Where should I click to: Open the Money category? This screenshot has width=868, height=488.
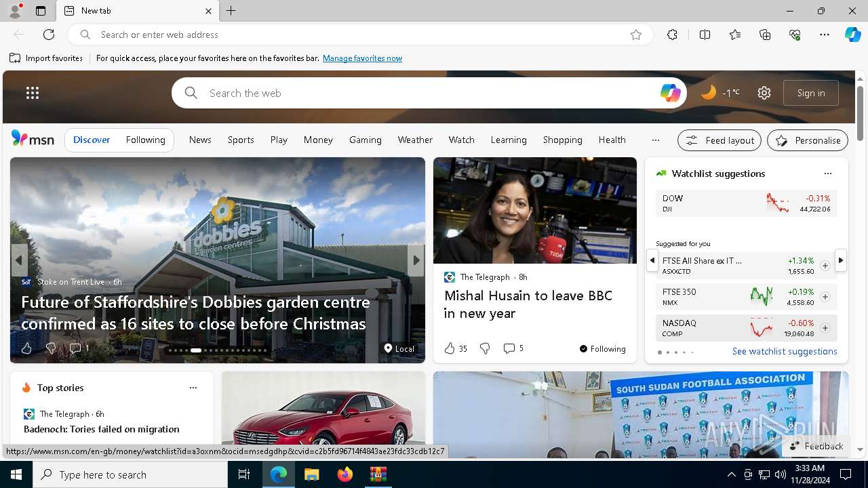point(318,140)
